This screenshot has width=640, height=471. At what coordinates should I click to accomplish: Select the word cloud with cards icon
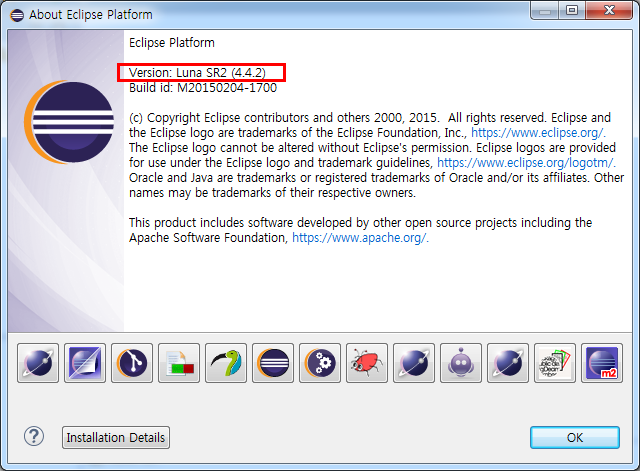tap(555, 362)
